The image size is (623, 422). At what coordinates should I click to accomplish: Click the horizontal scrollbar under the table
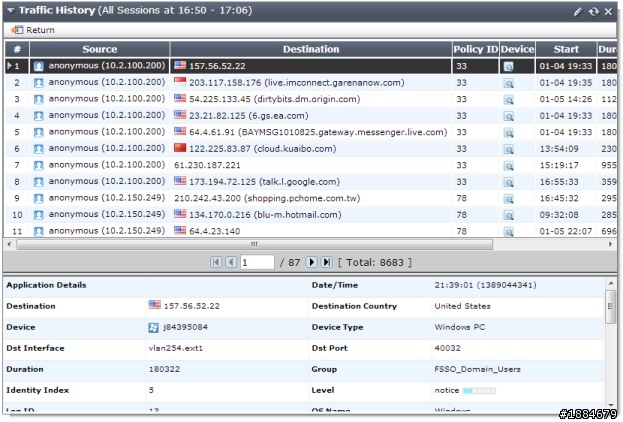[254, 243]
